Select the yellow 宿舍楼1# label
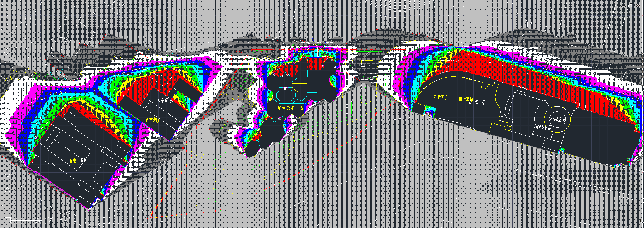644x228 pixels. point(153,120)
